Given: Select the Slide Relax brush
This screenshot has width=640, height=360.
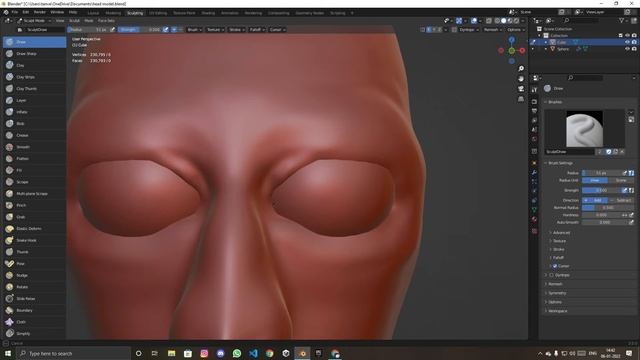Looking at the screenshot, I should click(x=34, y=299).
